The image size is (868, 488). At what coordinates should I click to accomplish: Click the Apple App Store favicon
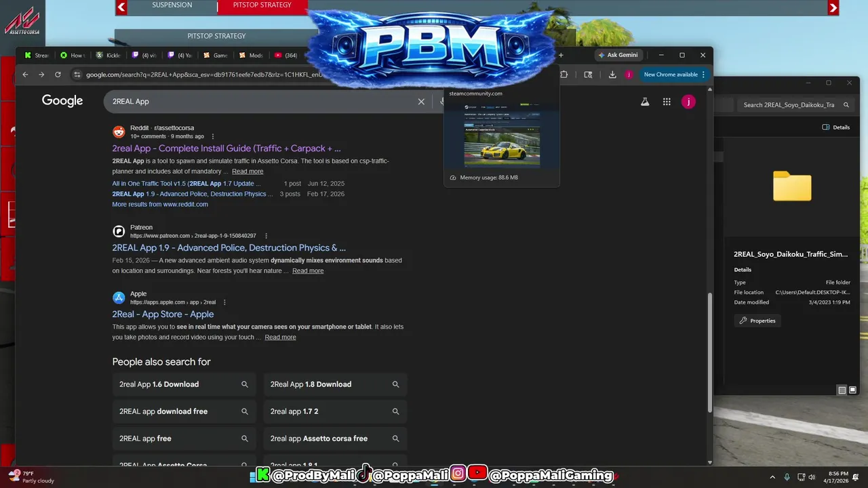click(x=119, y=298)
